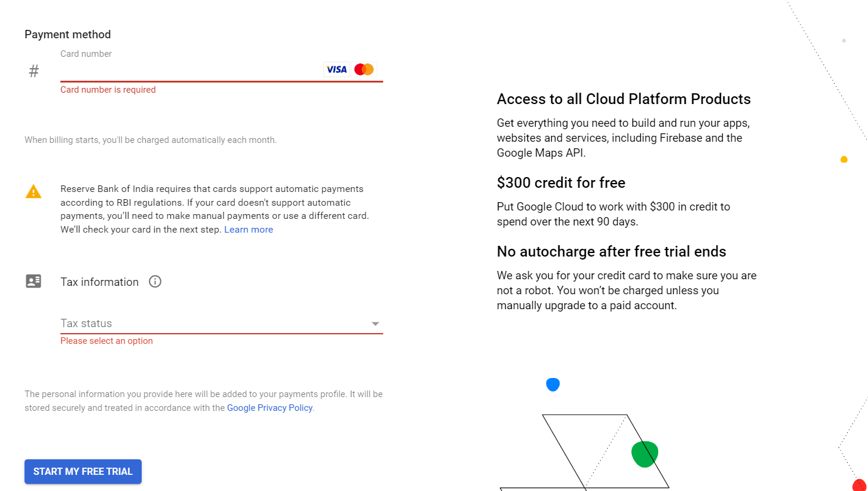Click the orange warning triangle icon
This screenshot has height=491, width=868.
33,191
